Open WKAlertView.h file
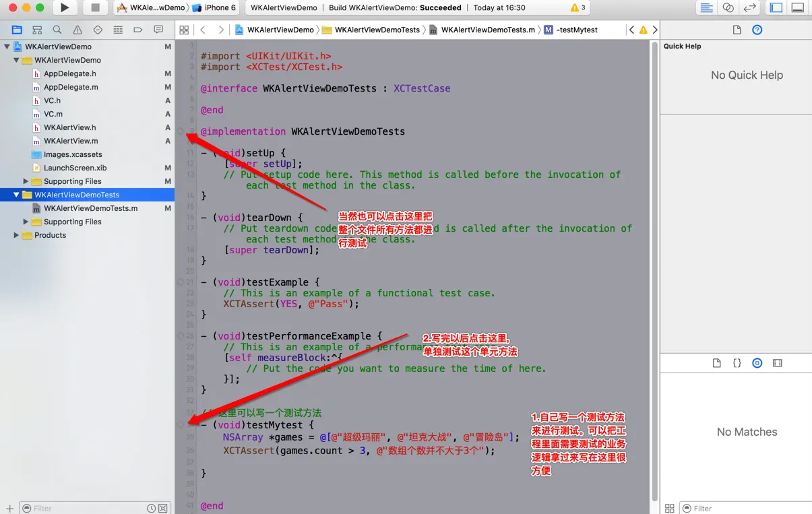The image size is (812, 514). point(70,127)
